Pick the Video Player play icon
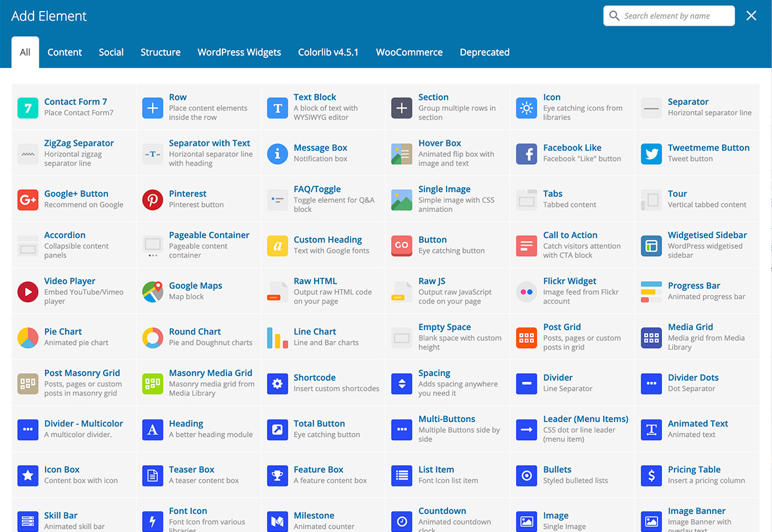 (x=28, y=292)
